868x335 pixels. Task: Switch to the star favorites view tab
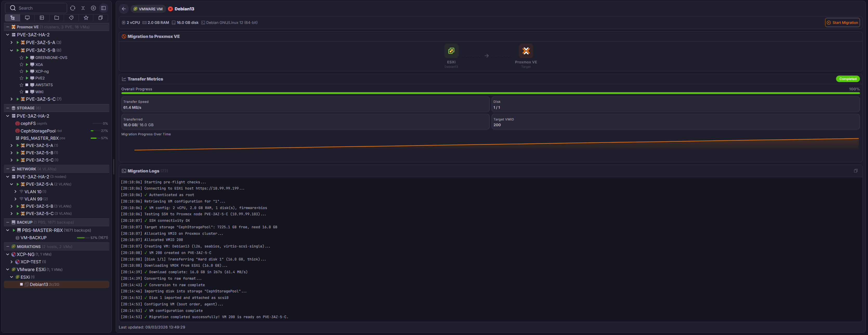pyautogui.click(x=86, y=18)
